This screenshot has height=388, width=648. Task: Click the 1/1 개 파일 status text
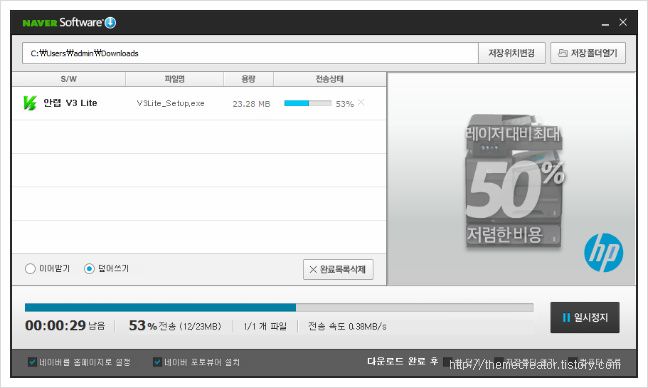[265, 326]
